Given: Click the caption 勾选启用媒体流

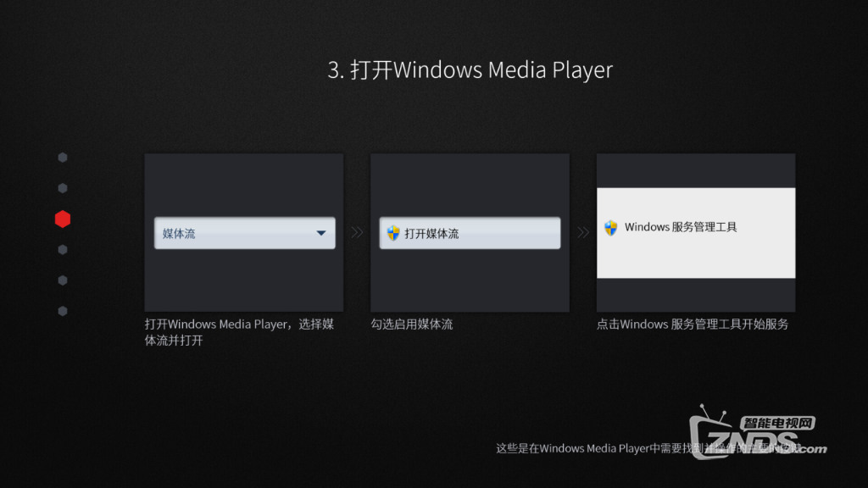Looking at the screenshot, I should pos(412,324).
